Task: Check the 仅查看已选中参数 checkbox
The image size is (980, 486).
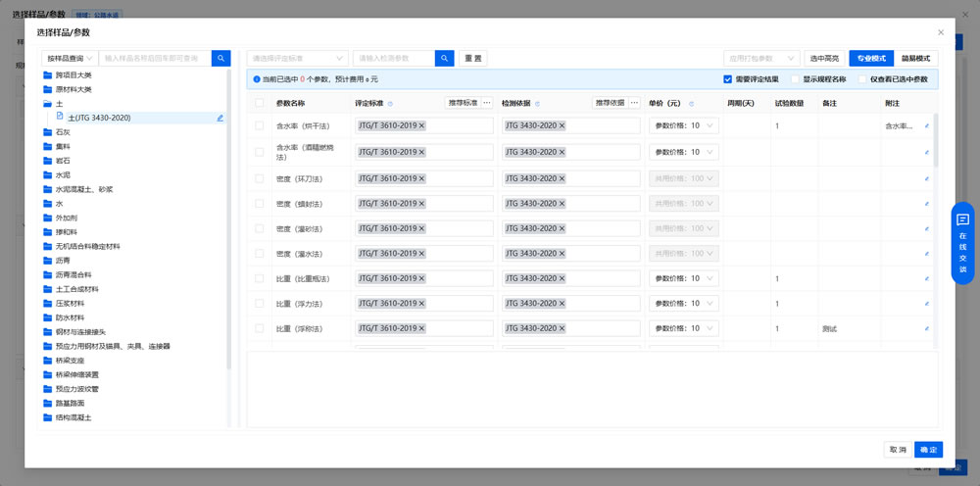Action: coord(862,79)
